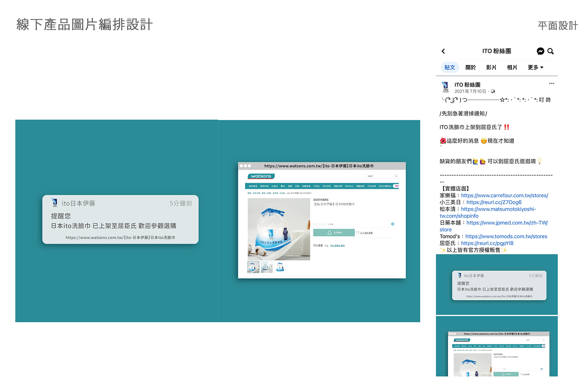Tap the search magnifier icon
Image resolution: width=588 pixels, height=392 pixels.
[x=550, y=51]
